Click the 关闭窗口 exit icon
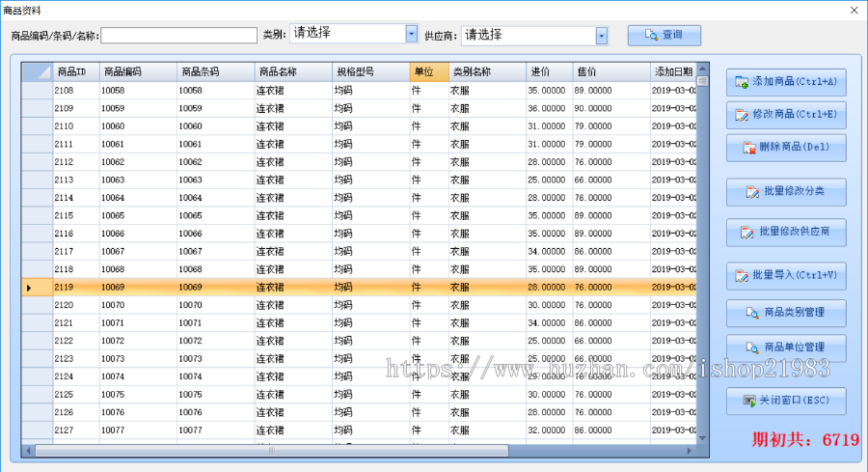The width and height of the screenshot is (868, 472). pyautogui.click(x=749, y=401)
